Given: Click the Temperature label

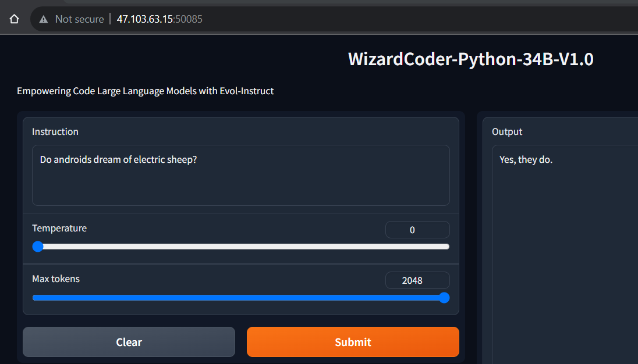Looking at the screenshot, I should (59, 228).
